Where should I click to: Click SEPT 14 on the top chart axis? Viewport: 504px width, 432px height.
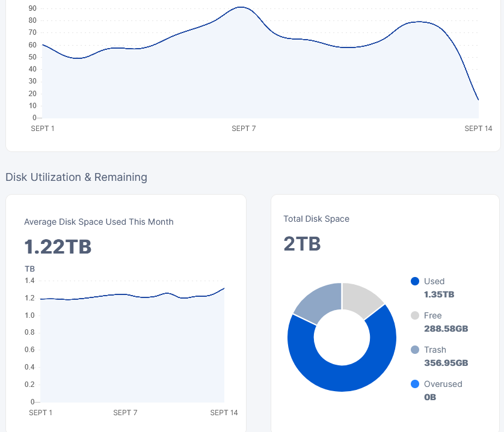478,129
